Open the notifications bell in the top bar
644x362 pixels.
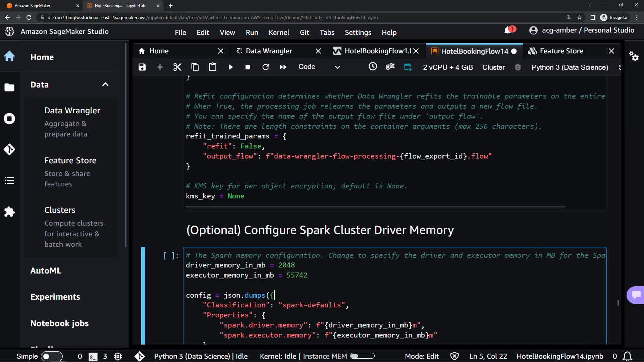coord(508,31)
